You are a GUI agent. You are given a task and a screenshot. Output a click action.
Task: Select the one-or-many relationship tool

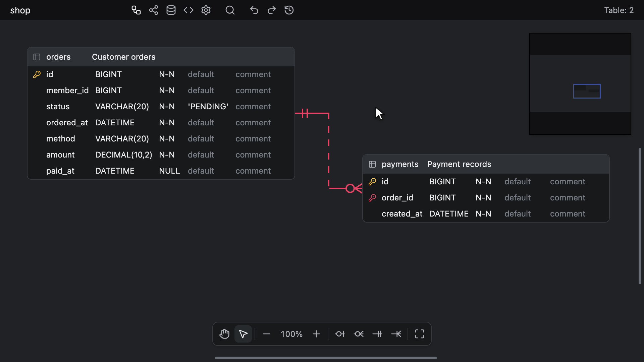click(396, 334)
